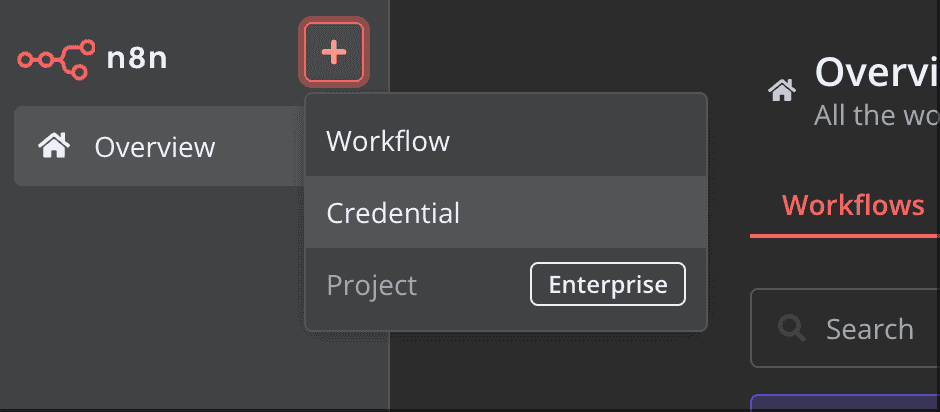The width and height of the screenshot is (940, 412).
Task: Click the n8n logo icon
Action: [56, 55]
